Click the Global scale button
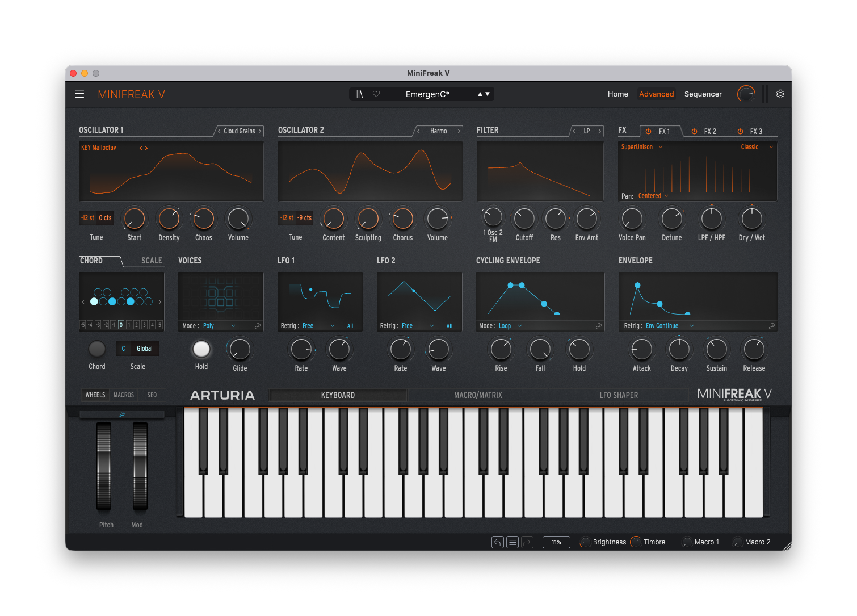Viewport: 857px width, 616px height. tap(145, 349)
